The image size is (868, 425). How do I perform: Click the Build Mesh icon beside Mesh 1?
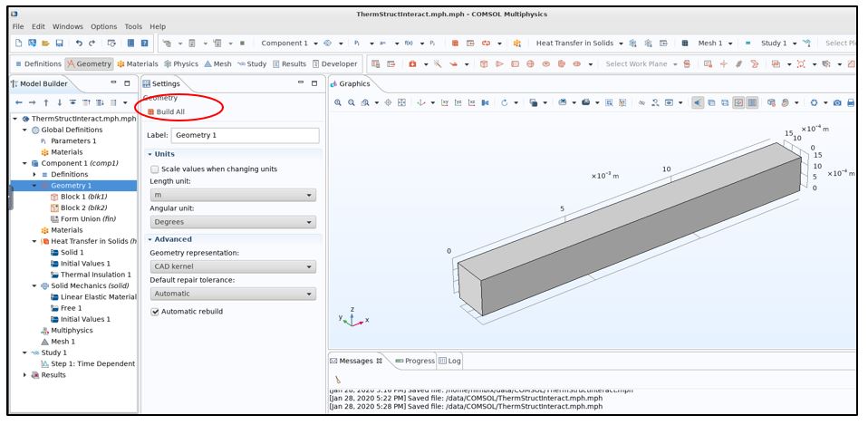[x=685, y=43]
